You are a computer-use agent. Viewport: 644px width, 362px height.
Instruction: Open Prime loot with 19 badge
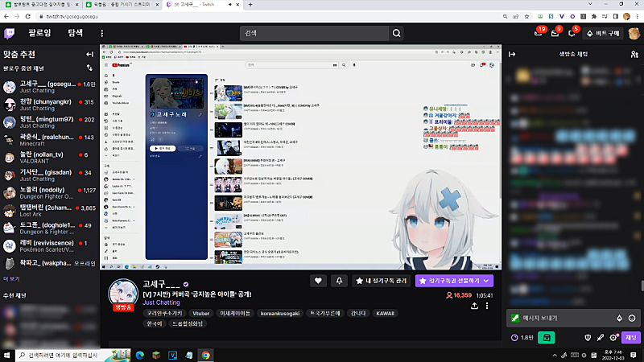point(539,33)
